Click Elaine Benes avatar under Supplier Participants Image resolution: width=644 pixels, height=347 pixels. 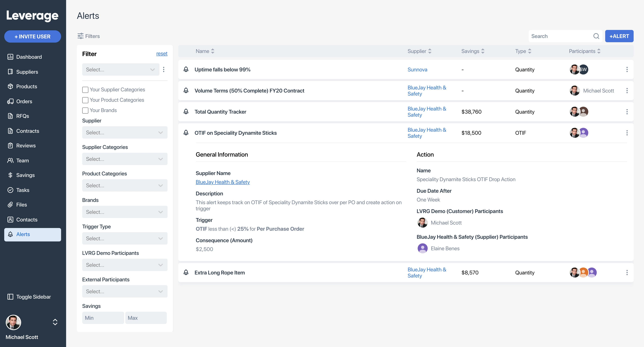click(422, 248)
